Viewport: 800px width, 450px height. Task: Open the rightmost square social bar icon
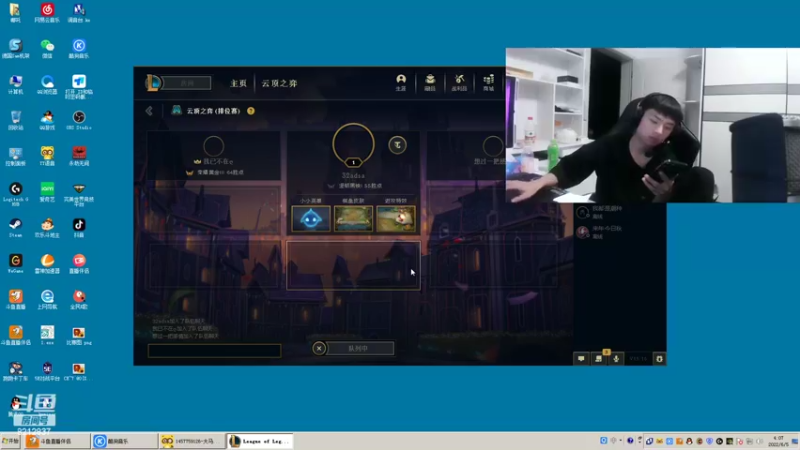click(659, 359)
